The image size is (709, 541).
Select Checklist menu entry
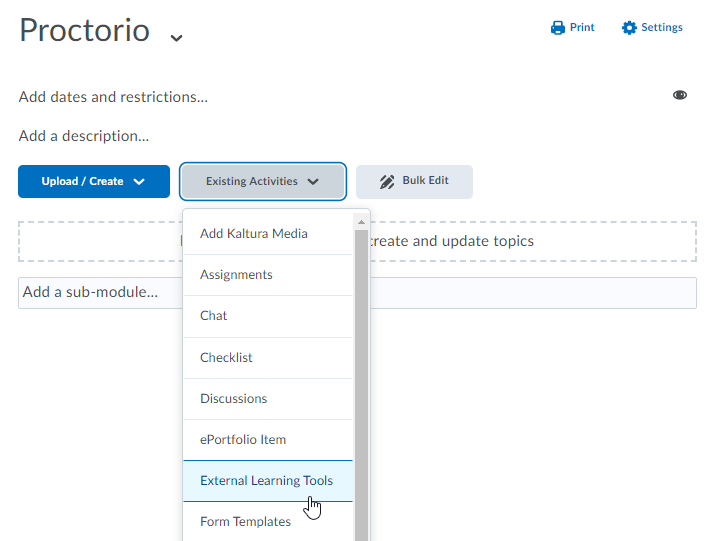pyautogui.click(x=226, y=358)
